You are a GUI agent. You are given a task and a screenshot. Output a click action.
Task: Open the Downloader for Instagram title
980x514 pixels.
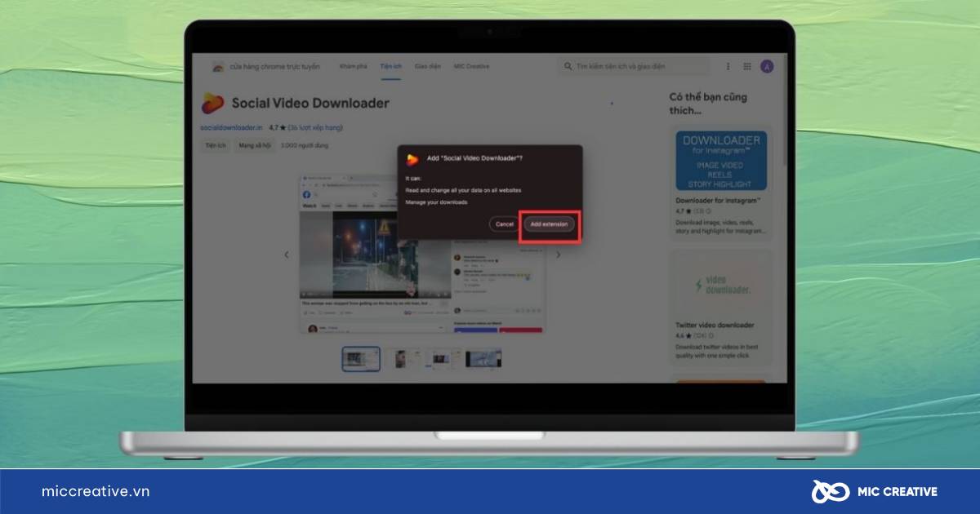[718, 200]
